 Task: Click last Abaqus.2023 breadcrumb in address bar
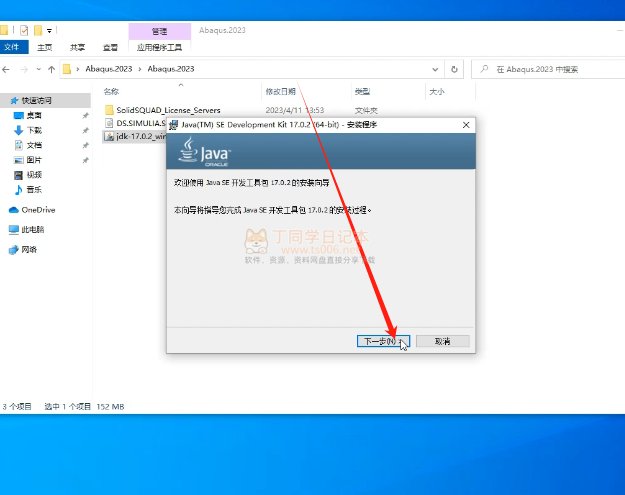(171, 69)
